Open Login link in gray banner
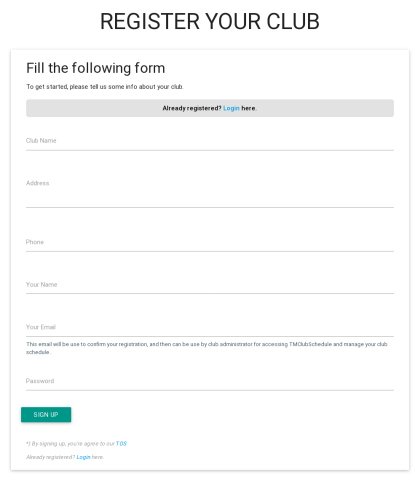Image resolution: width=415 pixels, height=480 pixels. coord(231,108)
